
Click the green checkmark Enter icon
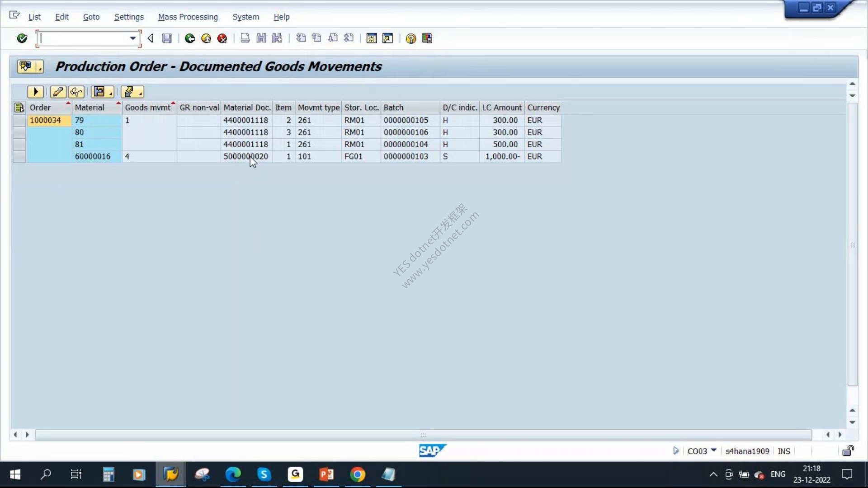pos(22,38)
